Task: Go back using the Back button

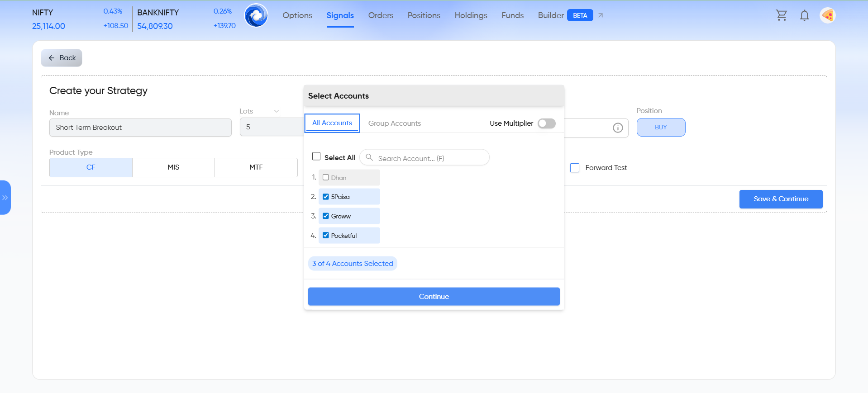Action: (x=62, y=58)
